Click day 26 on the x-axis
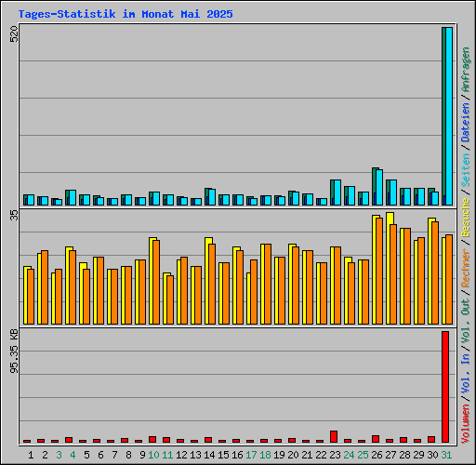Viewport: 476px width, 465px height. (x=377, y=455)
